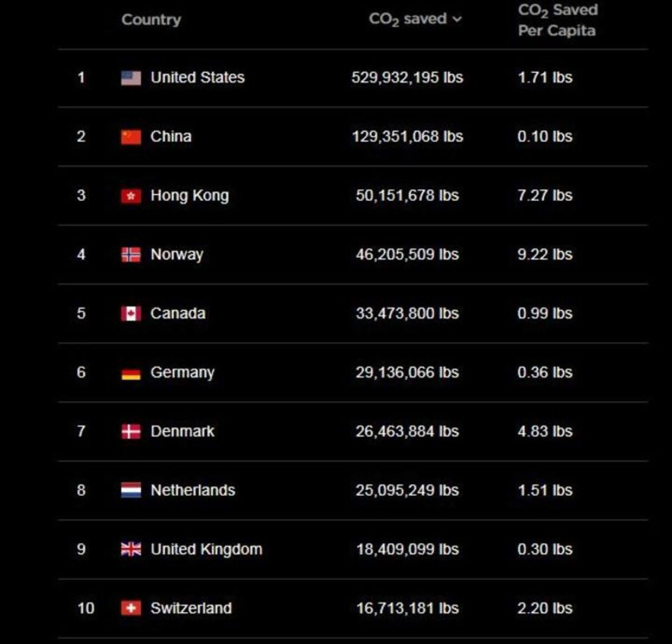The image size is (672, 644).
Task: Click the Denmark flag icon
Action: [131, 432]
